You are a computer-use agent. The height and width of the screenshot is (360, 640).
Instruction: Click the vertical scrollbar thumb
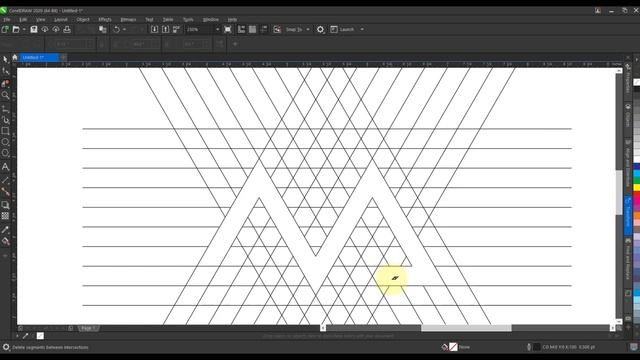(x=619, y=192)
